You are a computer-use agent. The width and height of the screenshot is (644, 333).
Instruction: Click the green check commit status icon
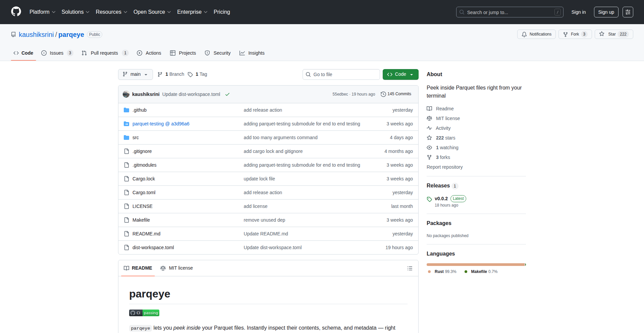(x=227, y=94)
